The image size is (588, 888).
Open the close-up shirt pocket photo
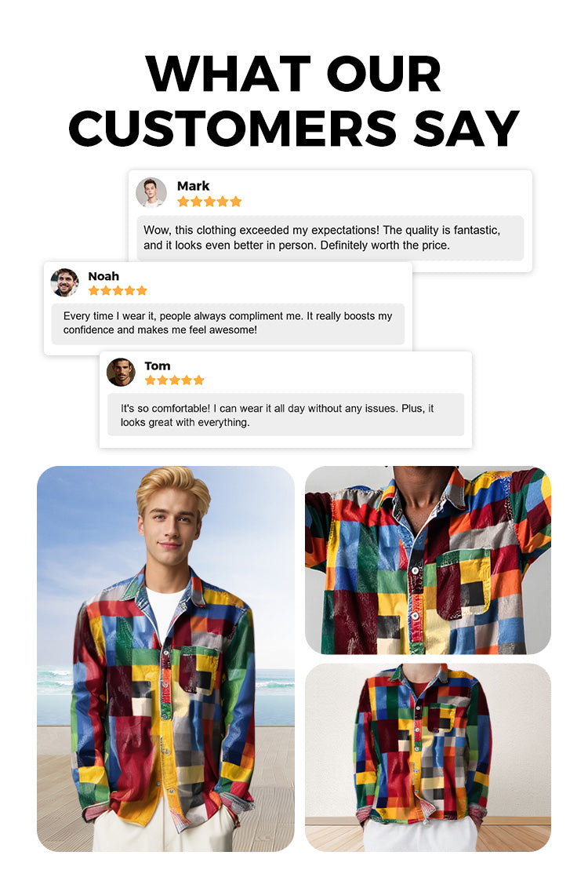coord(428,560)
